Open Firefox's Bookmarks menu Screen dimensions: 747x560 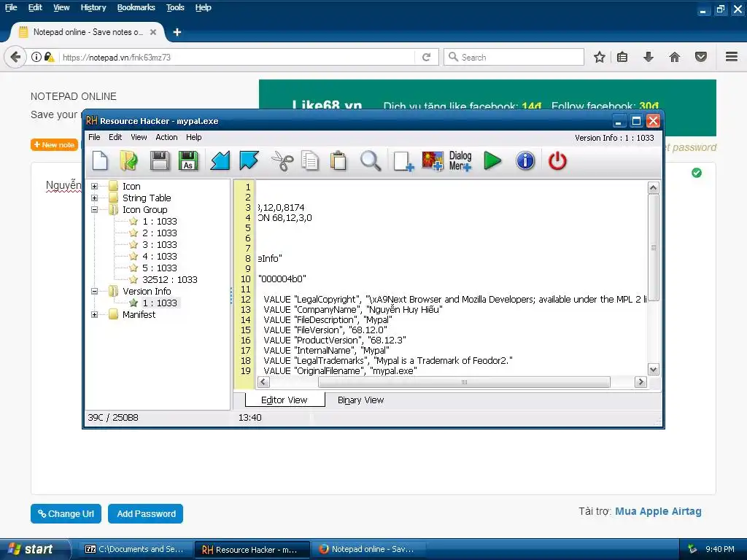point(136,7)
